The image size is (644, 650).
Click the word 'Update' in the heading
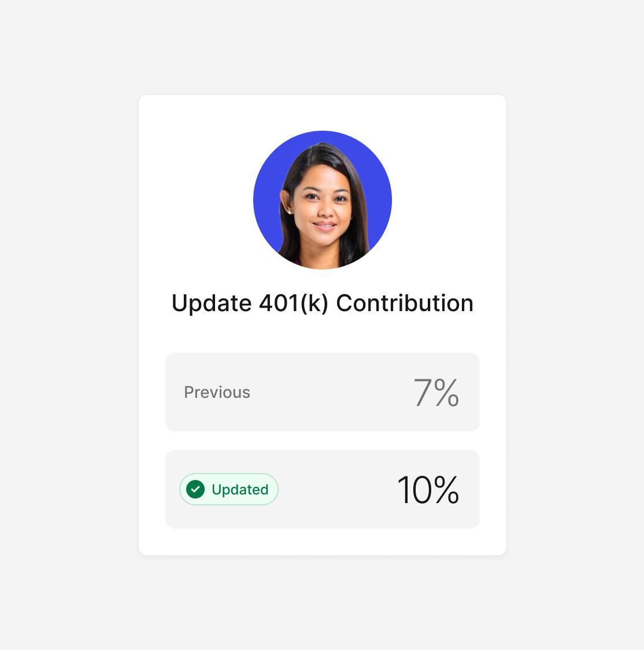(212, 304)
